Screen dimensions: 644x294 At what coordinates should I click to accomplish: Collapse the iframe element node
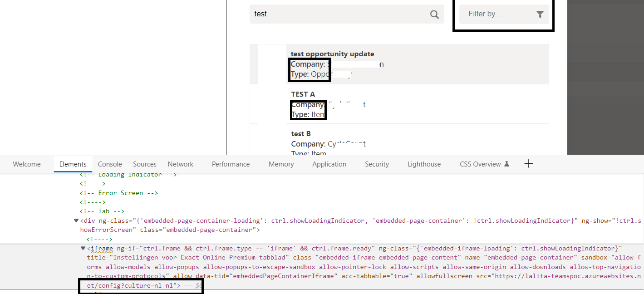(x=83, y=248)
